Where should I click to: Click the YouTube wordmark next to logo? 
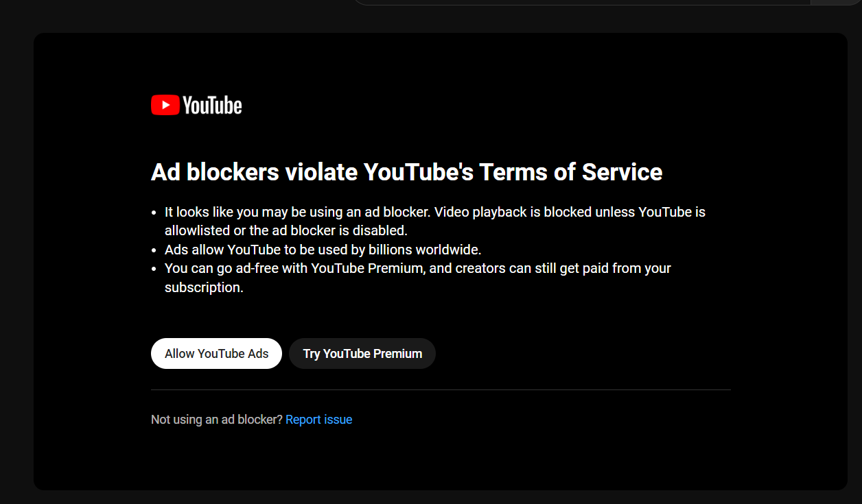coord(212,106)
